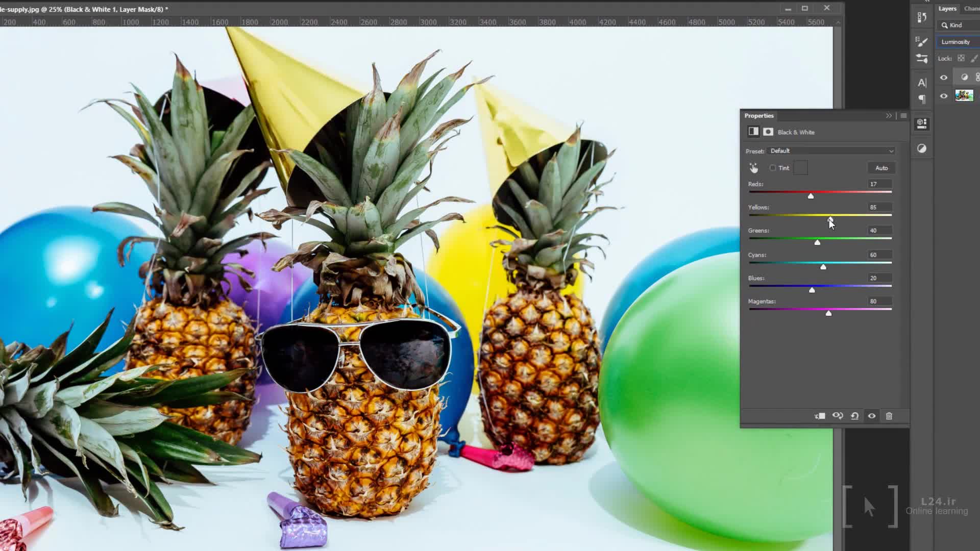This screenshot has height=551, width=980.
Task: Click the clip to layer icon
Action: click(x=820, y=416)
